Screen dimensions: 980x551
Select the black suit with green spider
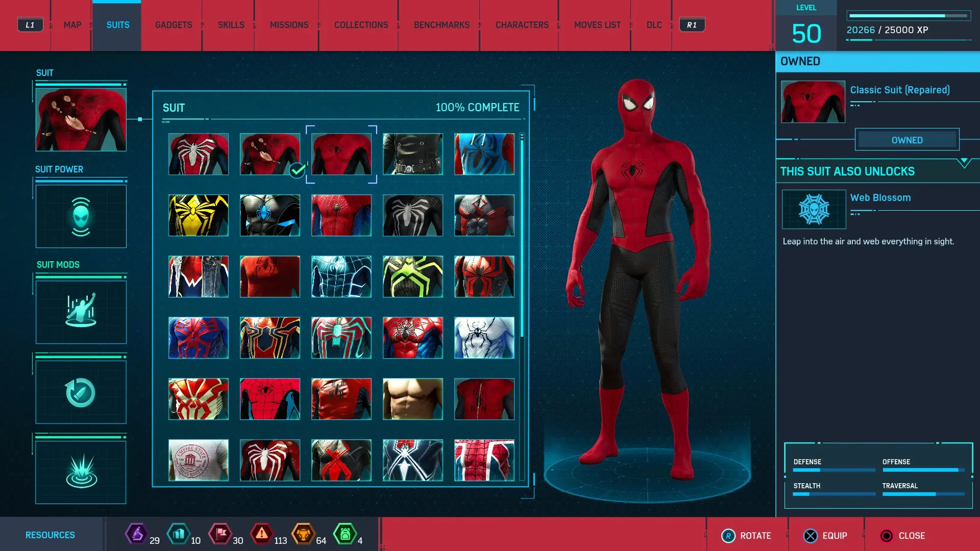(x=413, y=277)
